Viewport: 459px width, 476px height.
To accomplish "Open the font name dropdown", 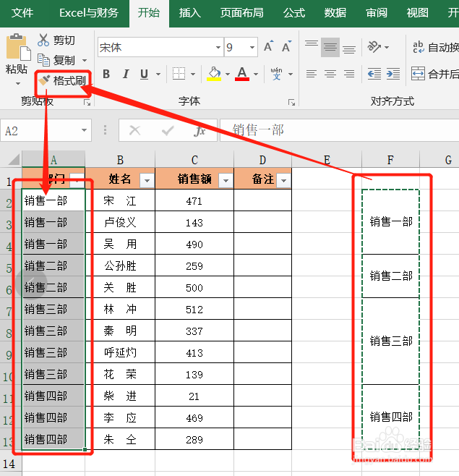I will (218, 47).
